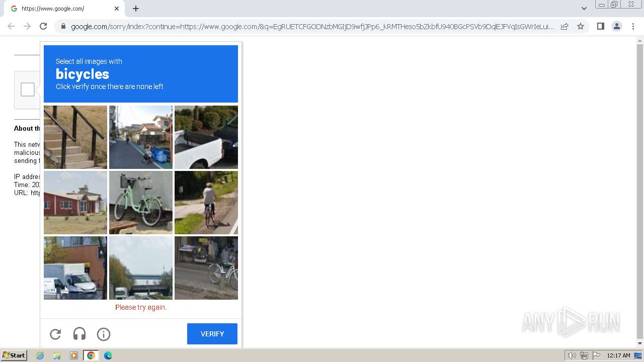Image resolution: width=644 pixels, height=362 pixels.
Task: Open the Windows Start menu
Action: (14, 355)
